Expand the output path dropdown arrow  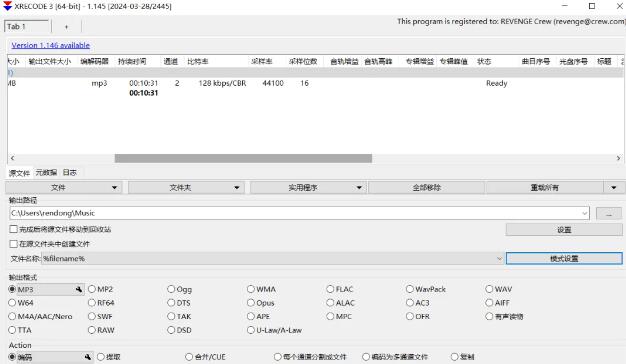(584, 214)
